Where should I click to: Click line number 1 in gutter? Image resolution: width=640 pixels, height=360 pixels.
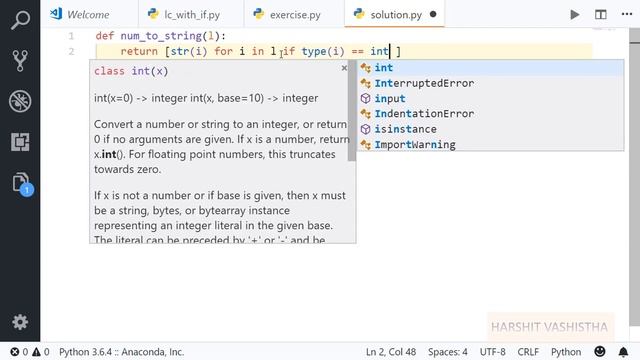(71, 36)
